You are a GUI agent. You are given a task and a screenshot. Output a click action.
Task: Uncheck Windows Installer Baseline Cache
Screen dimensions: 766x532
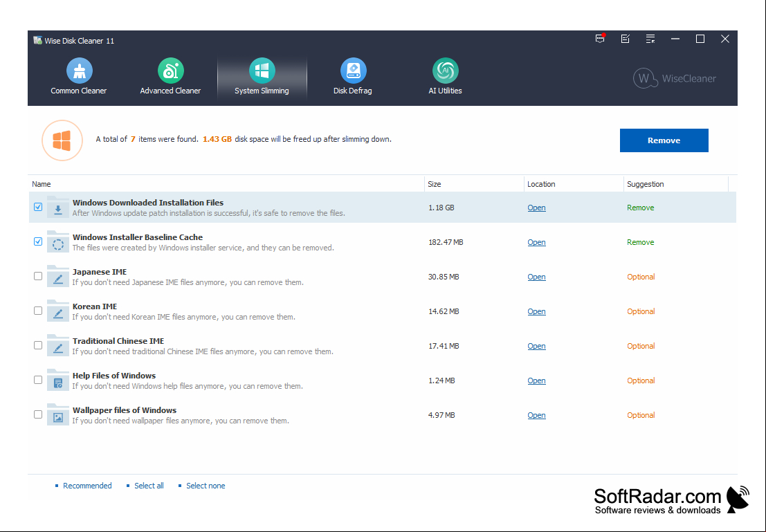tap(38, 242)
